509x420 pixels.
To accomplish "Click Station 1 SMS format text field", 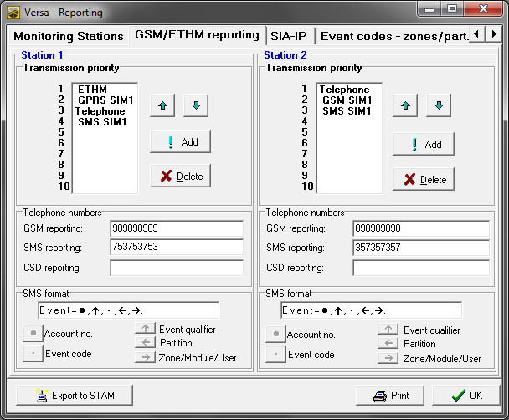I will 129,310.
